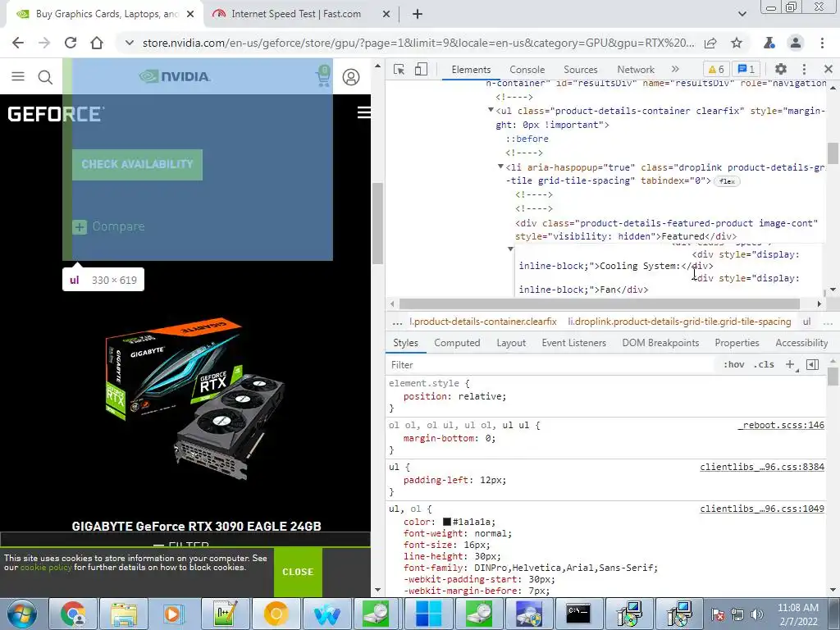Viewport: 840px width, 630px height.
Task: Open the Accessibility tab
Action: tap(801, 343)
